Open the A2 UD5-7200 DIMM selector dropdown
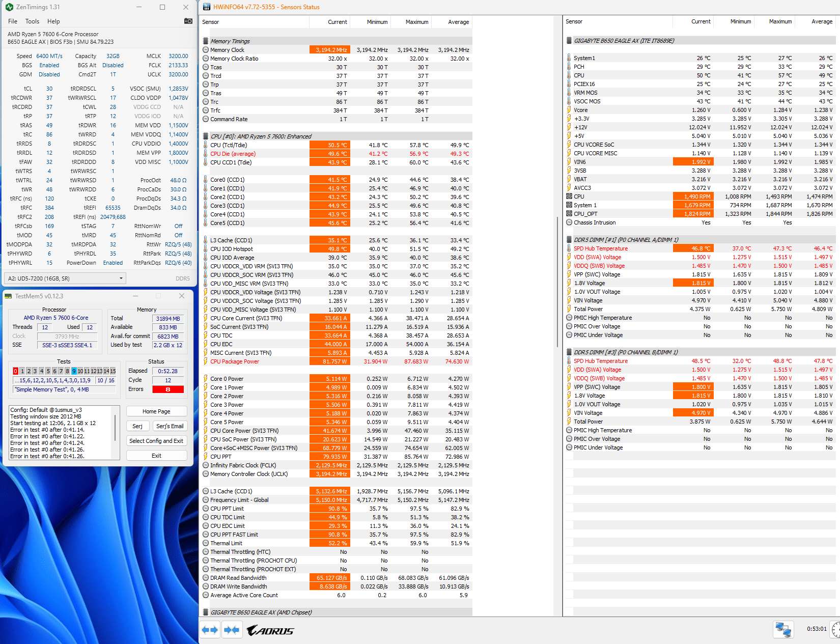Viewport: 840px width, 644px height. (65, 278)
